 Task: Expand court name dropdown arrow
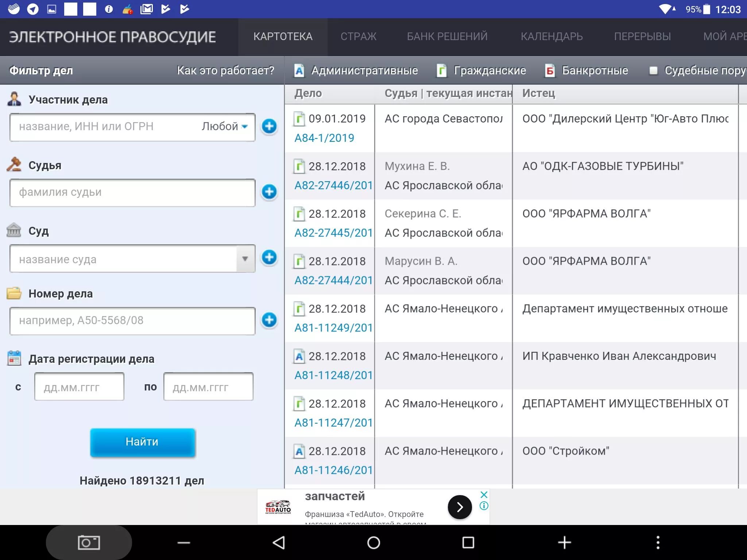coord(245,259)
